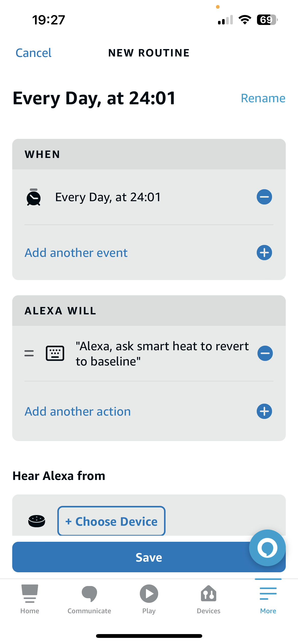Remove the Every Day 24:01 trigger event

coord(264,197)
